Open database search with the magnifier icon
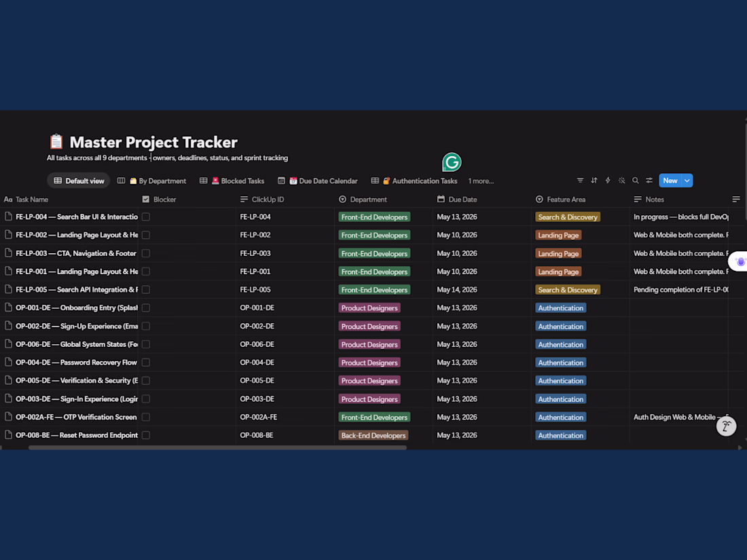This screenshot has height=560, width=747. click(635, 181)
